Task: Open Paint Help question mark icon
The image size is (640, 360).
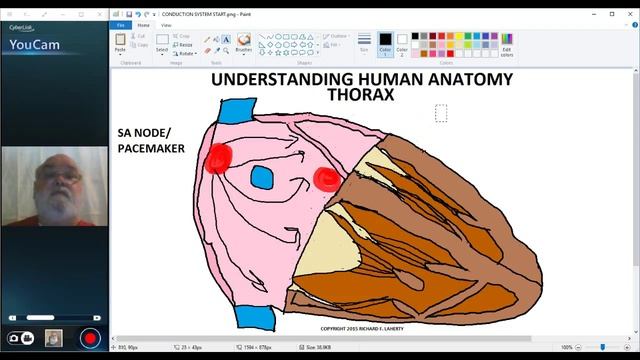Action: pos(635,25)
